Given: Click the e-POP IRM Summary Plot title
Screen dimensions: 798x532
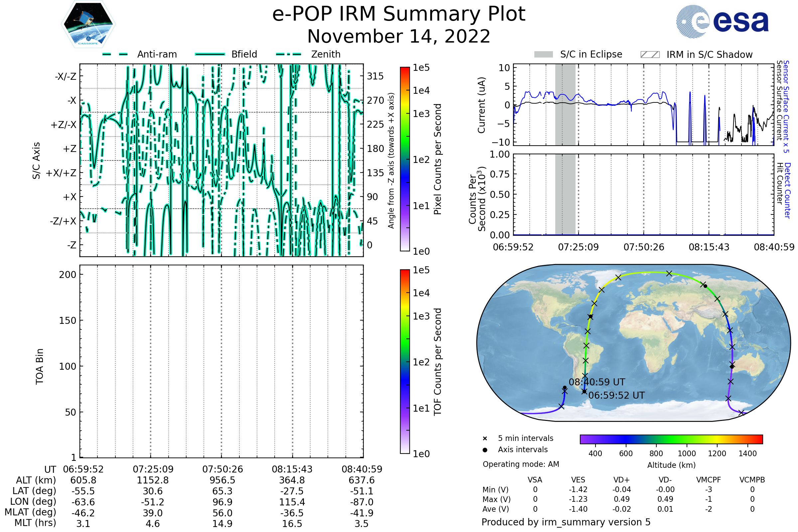Looking at the screenshot, I should [399, 14].
